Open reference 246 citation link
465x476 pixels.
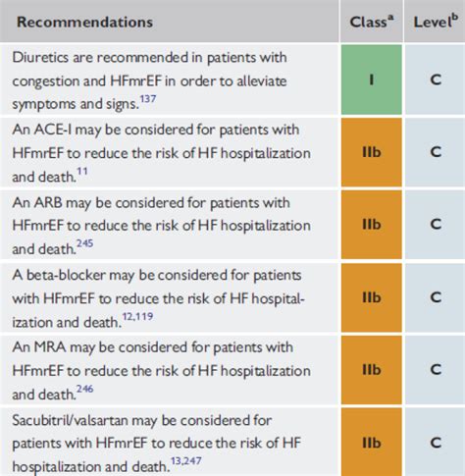point(85,389)
